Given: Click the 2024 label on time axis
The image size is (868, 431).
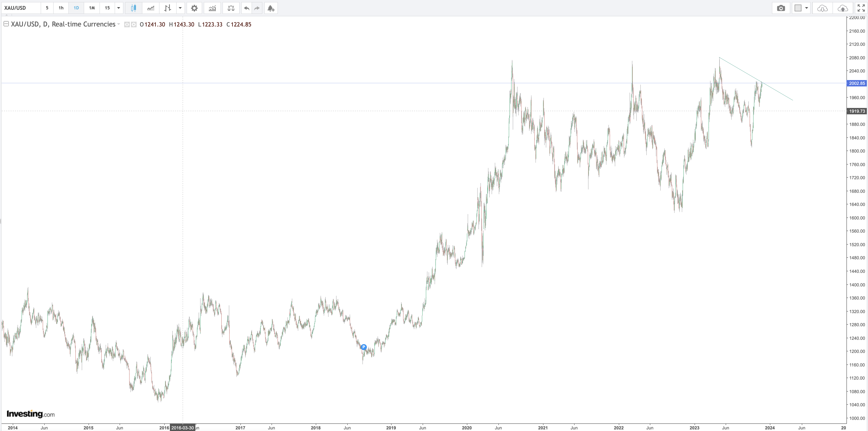Looking at the screenshot, I should pos(770,428).
